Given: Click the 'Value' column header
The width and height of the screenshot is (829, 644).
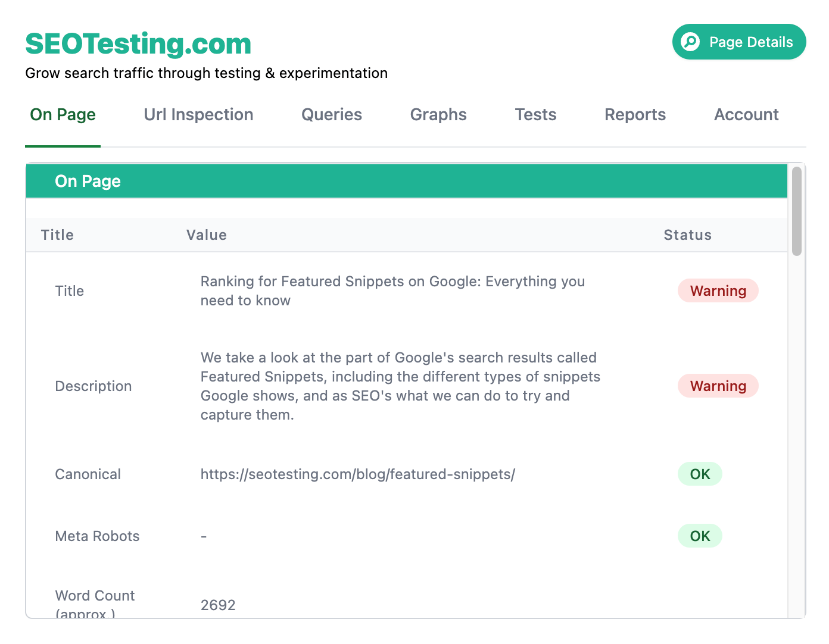Looking at the screenshot, I should [x=206, y=235].
